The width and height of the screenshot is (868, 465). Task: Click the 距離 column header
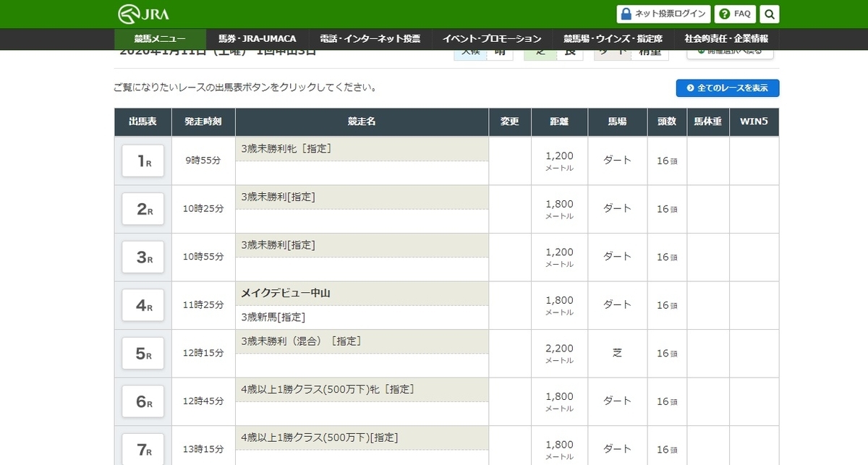(559, 122)
